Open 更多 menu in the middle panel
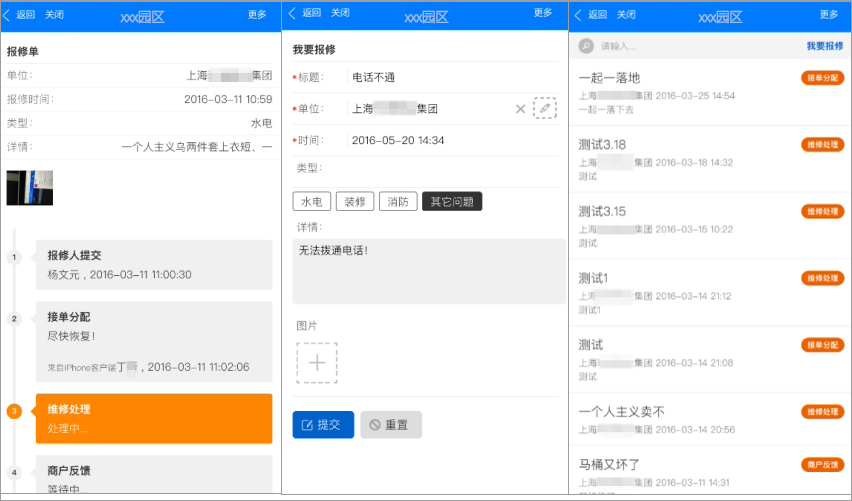This screenshot has width=852, height=501. (x=543, y=12)
